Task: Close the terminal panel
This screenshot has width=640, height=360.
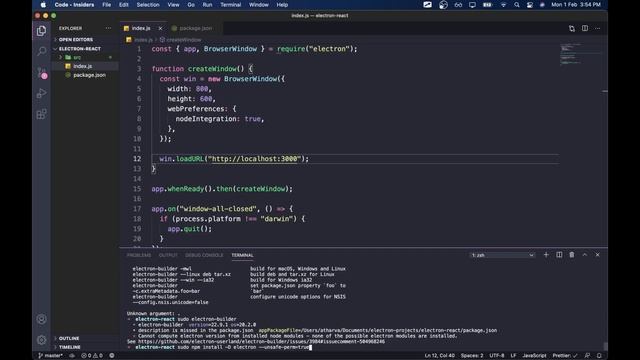Action: (598, 255)
